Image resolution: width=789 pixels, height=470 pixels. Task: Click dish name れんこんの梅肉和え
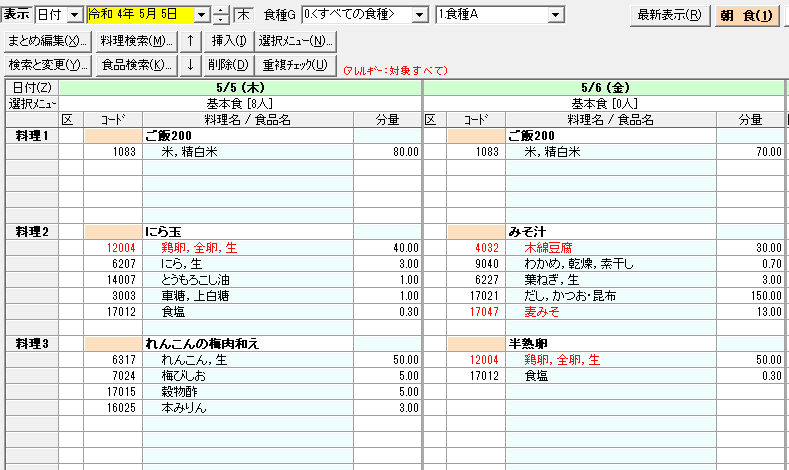pyautogui.click(x=202, y=344)
